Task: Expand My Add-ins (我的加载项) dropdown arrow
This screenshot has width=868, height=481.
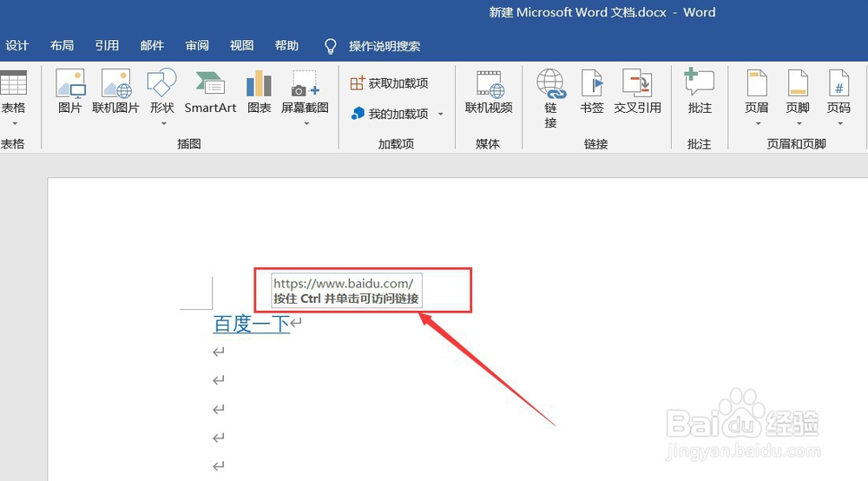Action: click(x=441, y=114)
